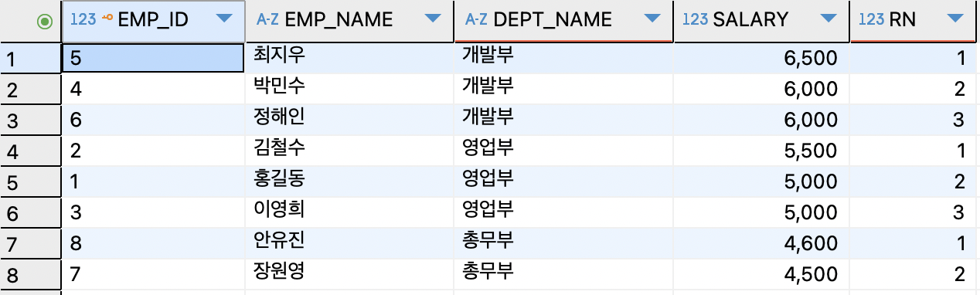The width and height of the screenshot is (980, 295).
Task: Select the name cell 장원영
Action: (350, 274)
